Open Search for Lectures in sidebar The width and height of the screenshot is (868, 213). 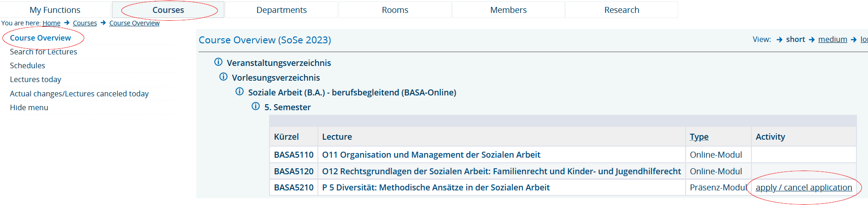click(x=43, y=52)
